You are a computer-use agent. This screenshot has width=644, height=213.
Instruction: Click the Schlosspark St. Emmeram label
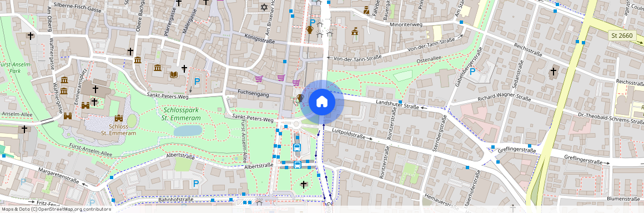click(181, 114)
